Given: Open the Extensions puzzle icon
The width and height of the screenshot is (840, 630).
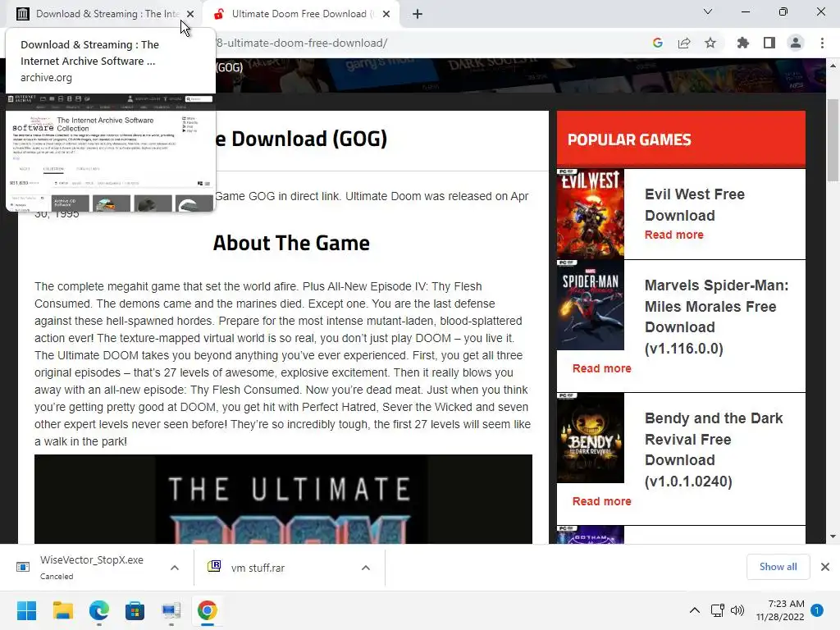Looking at the screenshot, I should pos(742,43).
